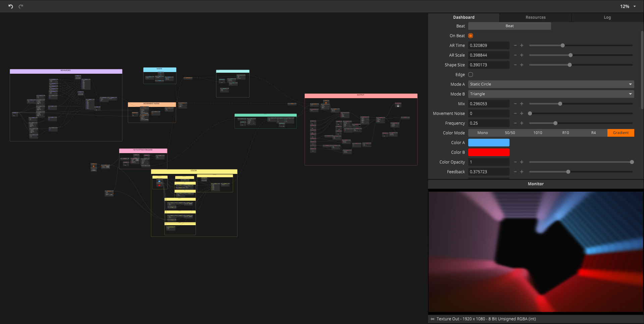Click the redo arrow icon
This screenshot has height=324, width=644.
point(21,6)
